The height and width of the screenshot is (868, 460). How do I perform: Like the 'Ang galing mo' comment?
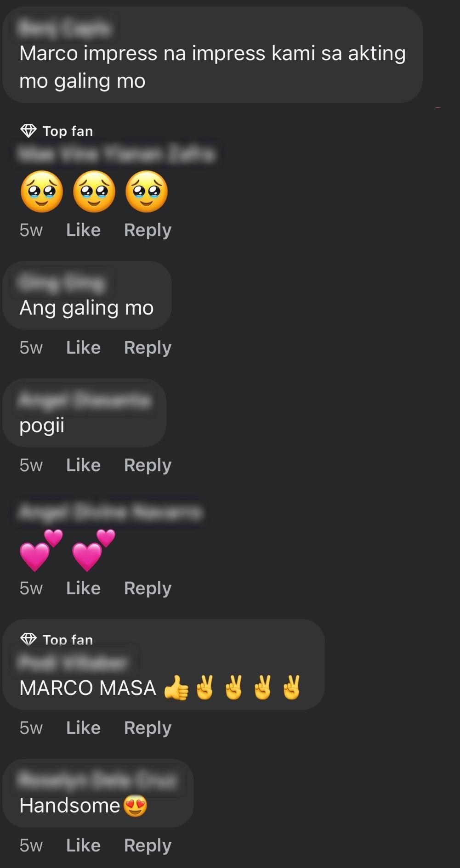[x=83, y=348]
